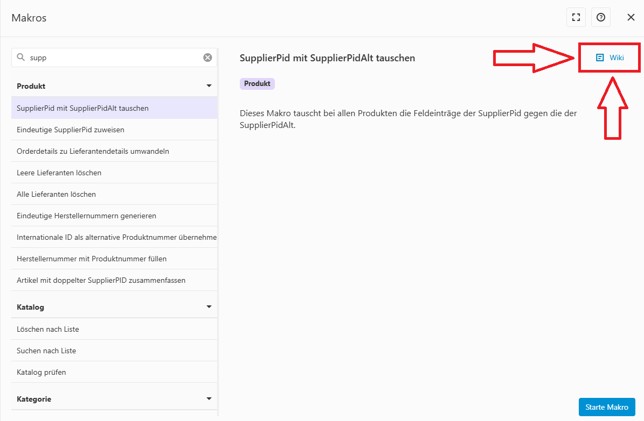The width and height of the screenshot is (644, 421).
Task: Collapse the Kategorie section
Action: coord(209,399)
